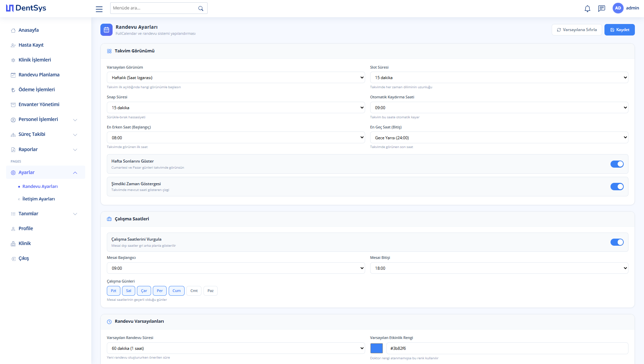644x364 pixels.
Task: Open the En Geç Saat dropdown
Action: click(499, 138)
